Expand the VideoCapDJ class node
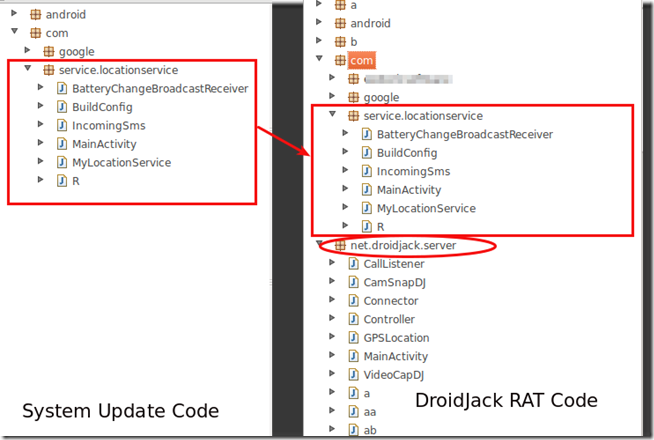The height and width of the screenshot is (440, 654). (x=332, y=373)
